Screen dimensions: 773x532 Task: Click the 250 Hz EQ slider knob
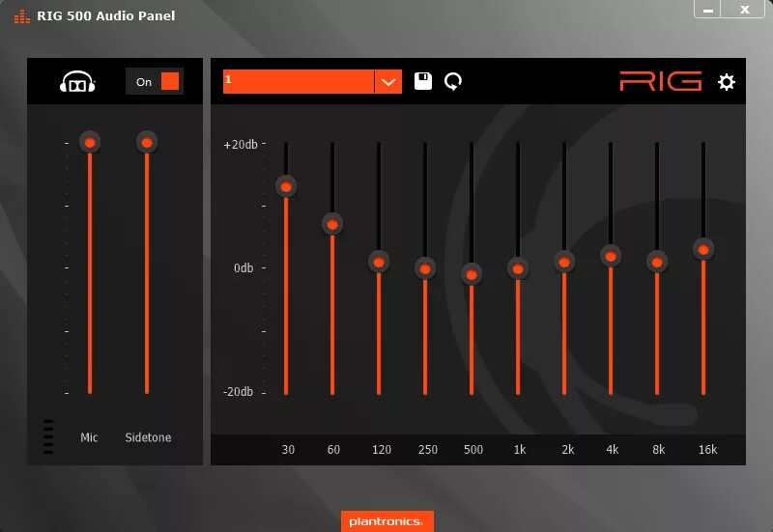pyautogui.click(x=425, y=268)
